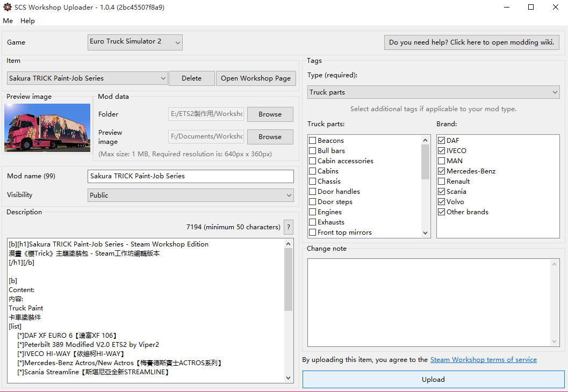Click the Description scroll-down arrow
Screen dimensions: 568x392
pos(289,378)
